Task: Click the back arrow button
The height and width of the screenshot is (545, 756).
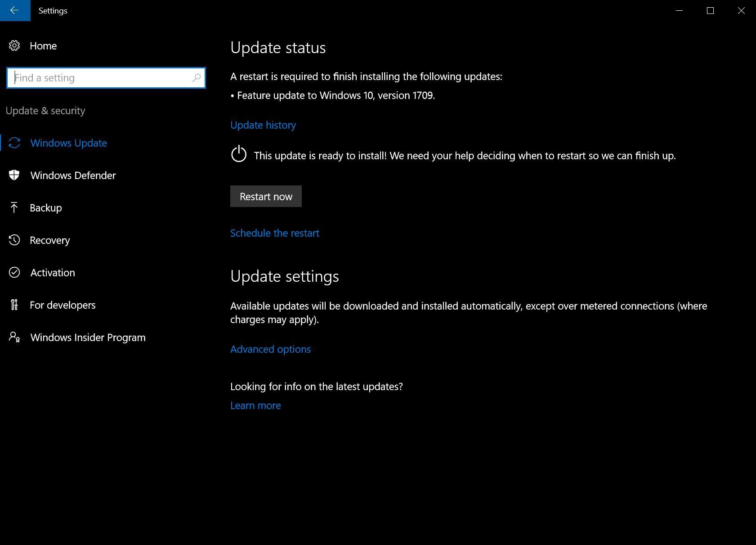Action: tap(15, 10)
